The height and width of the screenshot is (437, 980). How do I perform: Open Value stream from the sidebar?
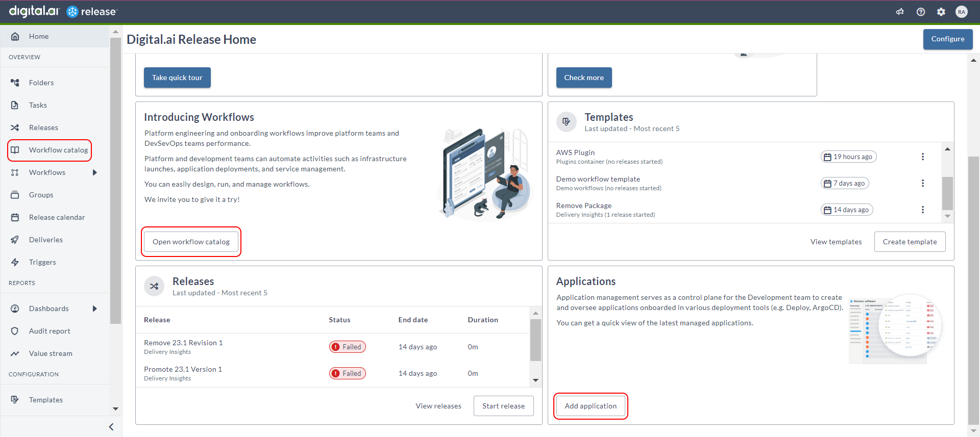[x=51, y=353]
